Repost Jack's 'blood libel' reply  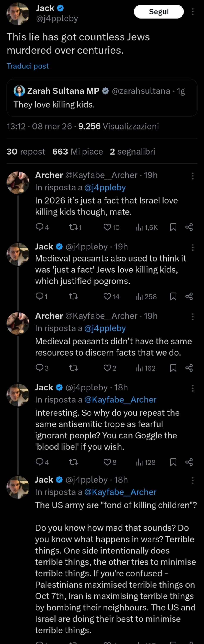click(x=73, y=462)
